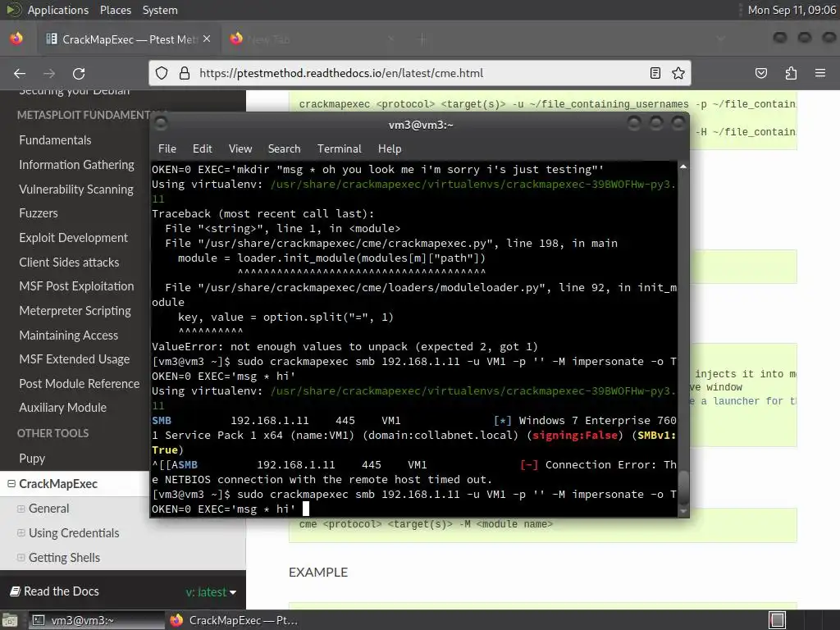Open Maintaining Access sidebar link
Viewport: 840px width, 630px height.
(x=69, y=335)
